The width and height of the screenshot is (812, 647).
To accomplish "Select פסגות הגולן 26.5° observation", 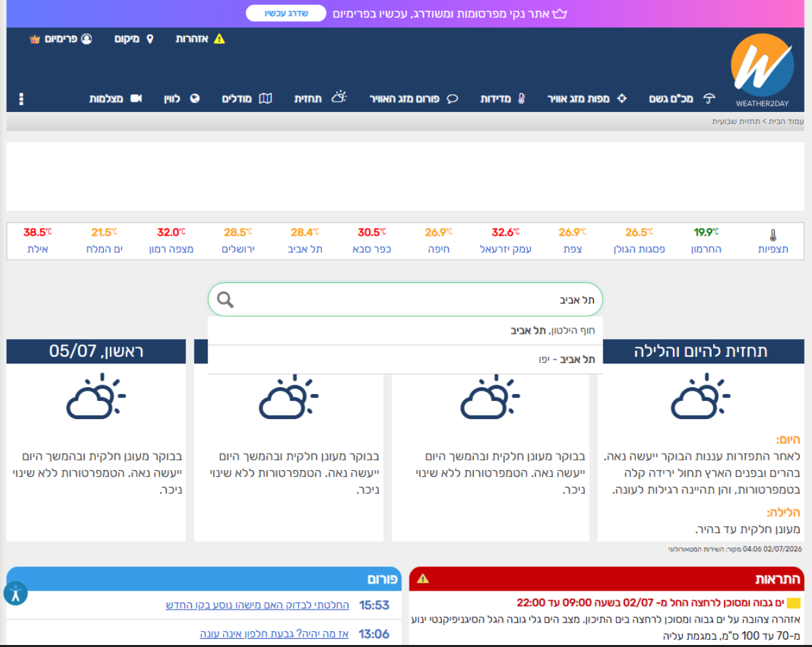I will [x=639, y=241].
